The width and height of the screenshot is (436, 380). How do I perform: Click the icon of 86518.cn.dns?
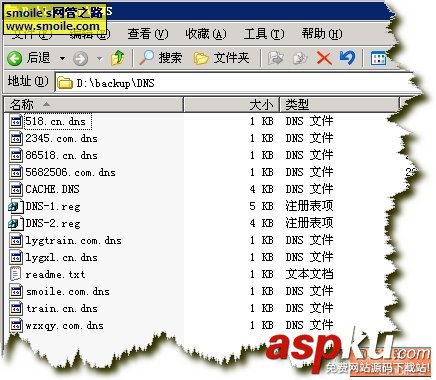16,155
